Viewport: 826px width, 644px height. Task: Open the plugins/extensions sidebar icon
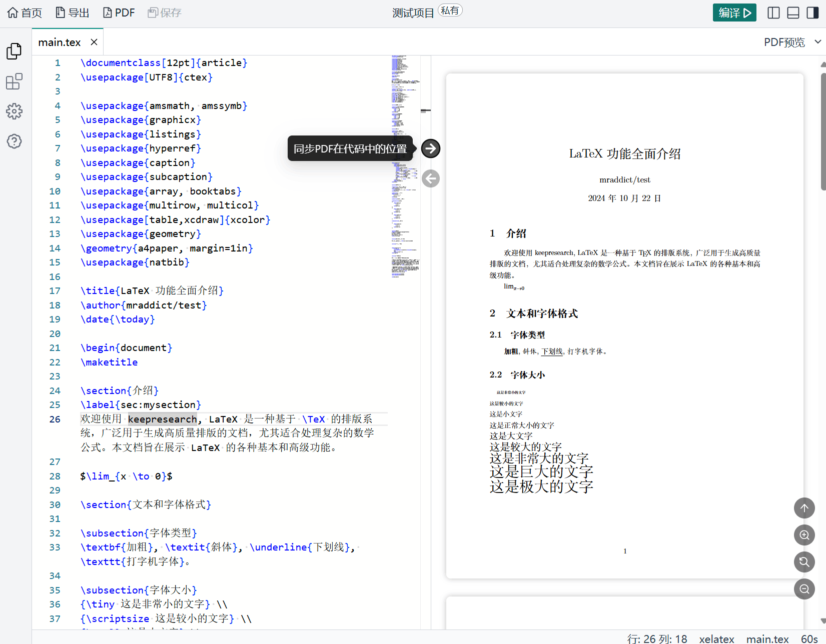coord(14,81)
